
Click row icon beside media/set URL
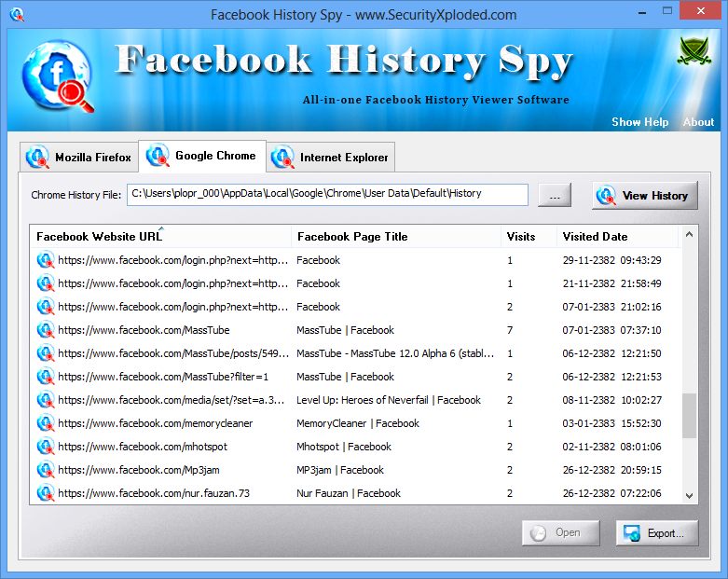pos(46,400)
